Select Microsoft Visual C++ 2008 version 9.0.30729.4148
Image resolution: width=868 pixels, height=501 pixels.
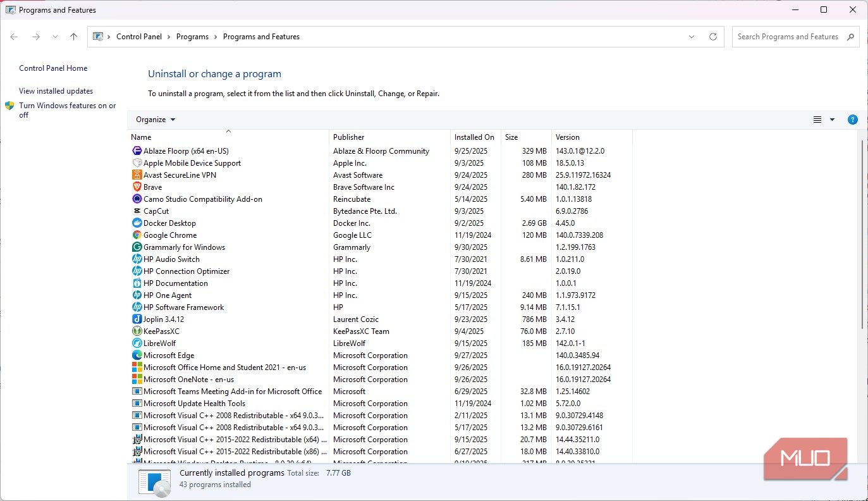(x=379, y=416)
